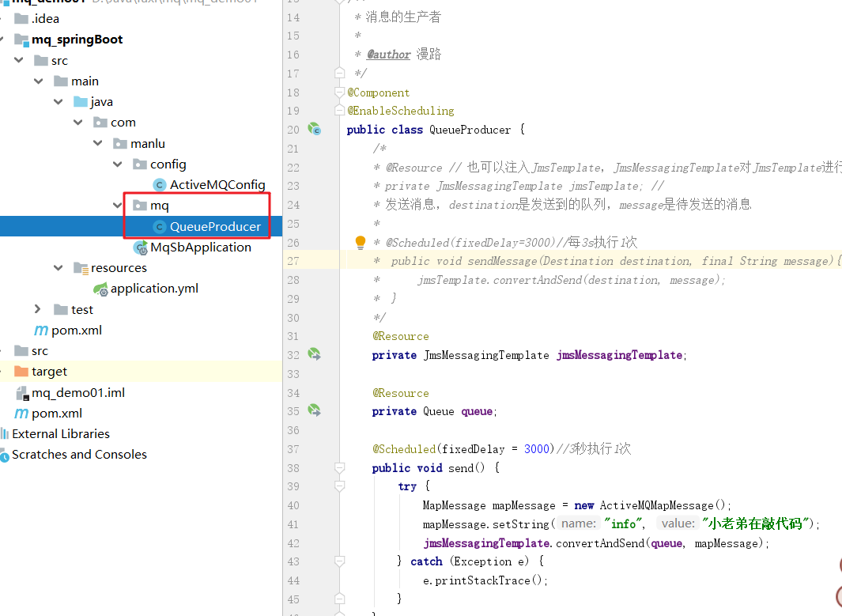Click the @author tag in the Javadoc
Viewport: 842px width, 616px height.
[x=389, y=55]
